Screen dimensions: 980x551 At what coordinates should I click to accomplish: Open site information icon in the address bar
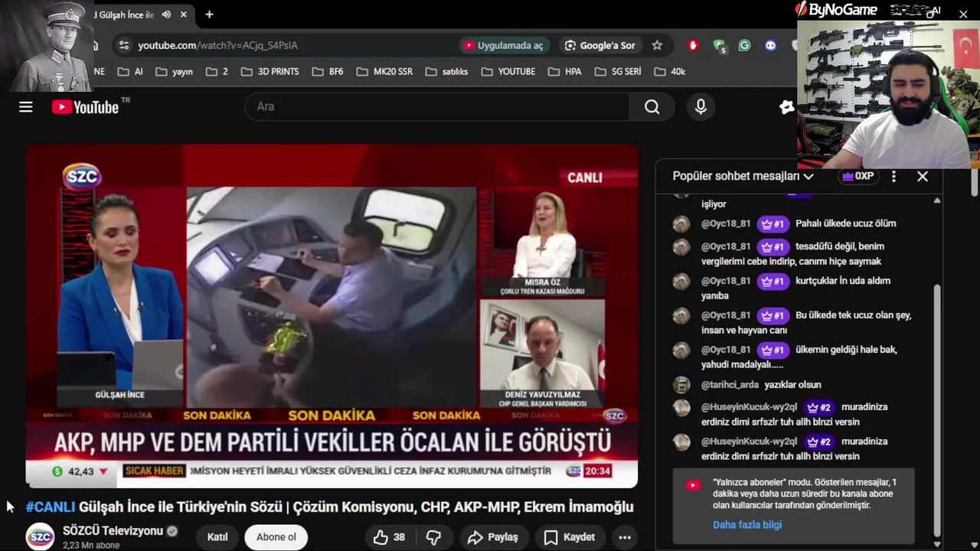[124, 45]
